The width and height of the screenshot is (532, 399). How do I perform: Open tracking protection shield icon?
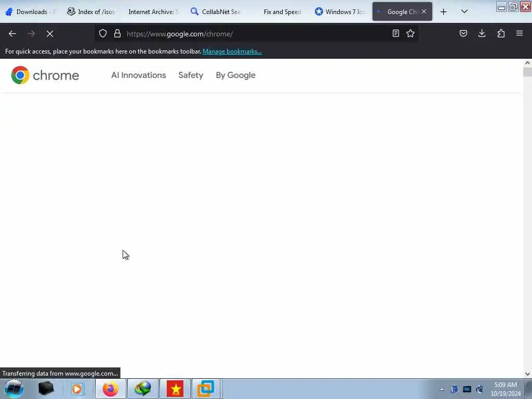(x=103, y=33)
